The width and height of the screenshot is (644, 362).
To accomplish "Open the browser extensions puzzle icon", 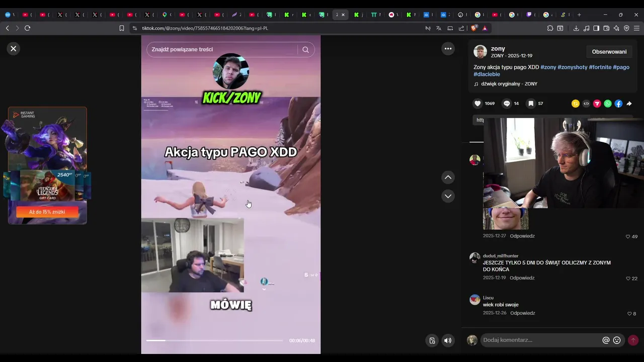I will [x=550, y=28].
